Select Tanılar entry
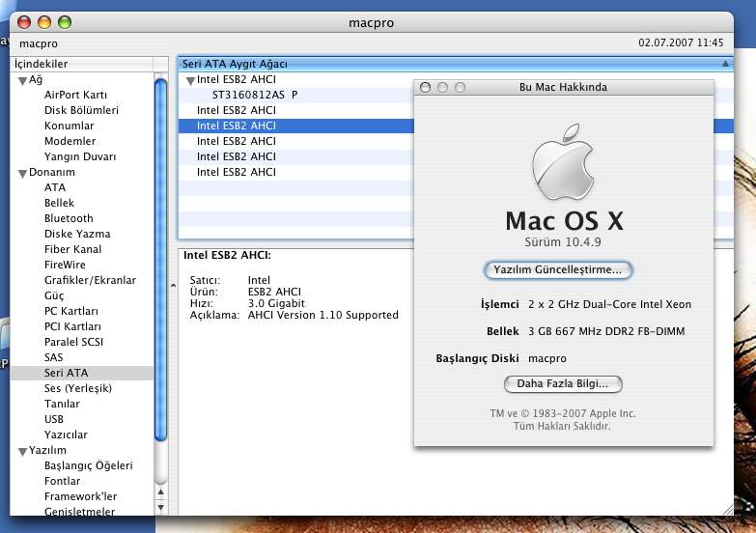Viewport: 756px width, 533px height. (x=62, y=404)
